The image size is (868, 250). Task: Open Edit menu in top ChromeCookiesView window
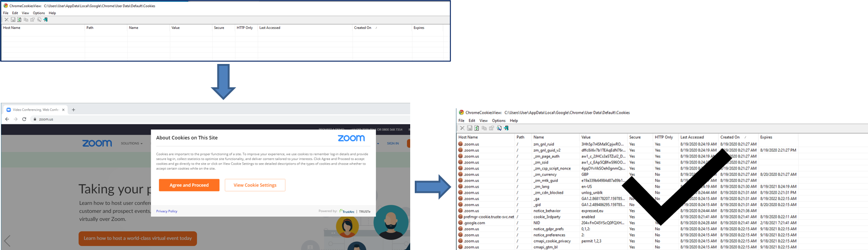[x=15, y=13]
